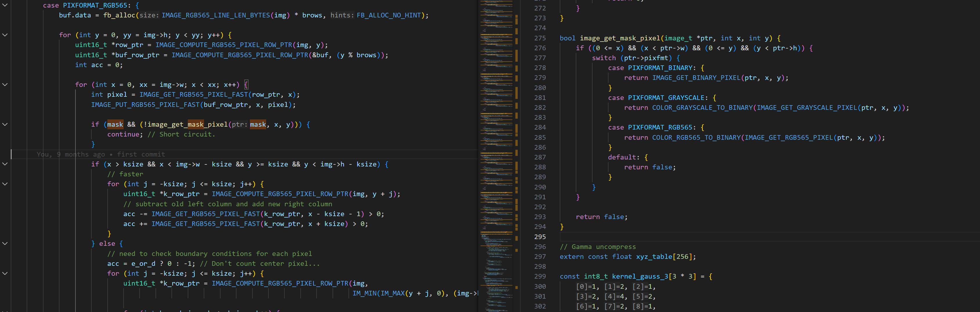The image size is (980, 312).
Task: Collapse the 'for (int j' loop under else
Action: 5,274
